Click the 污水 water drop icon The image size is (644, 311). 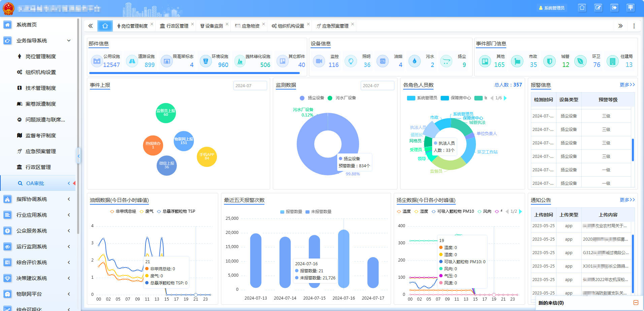tap(414, 61)
